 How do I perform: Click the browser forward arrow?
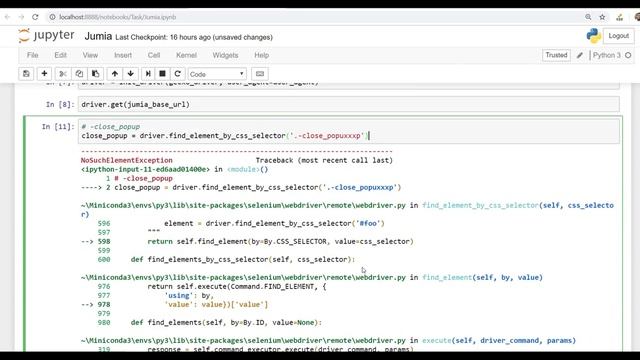[x=21, y=17]
